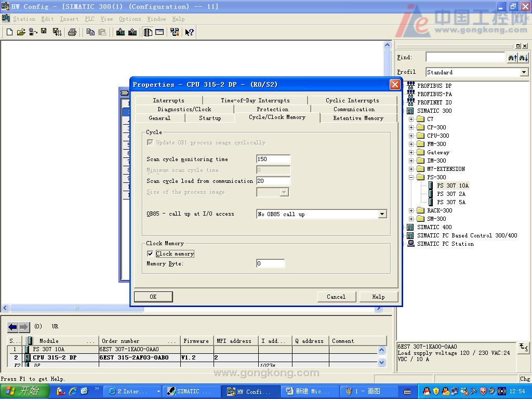
Task: Click the Upload to PG icon
Action: pos(132,32)
